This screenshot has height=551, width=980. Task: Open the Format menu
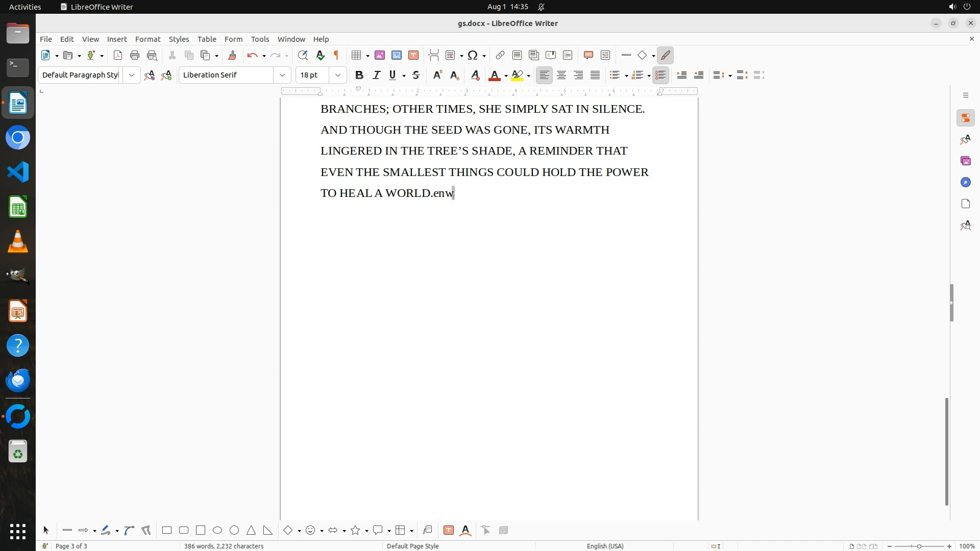coord(148,39)
